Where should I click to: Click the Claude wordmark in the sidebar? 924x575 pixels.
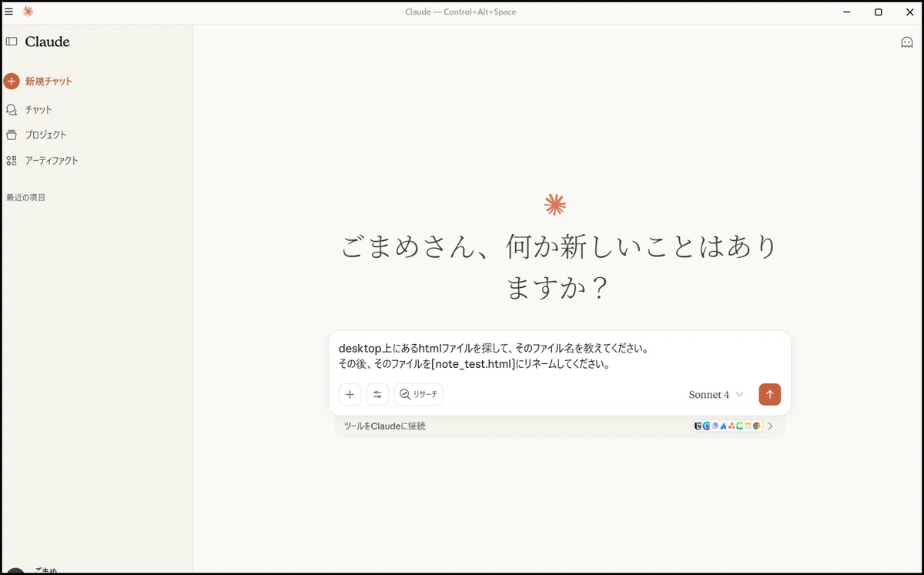pos(48,42)
